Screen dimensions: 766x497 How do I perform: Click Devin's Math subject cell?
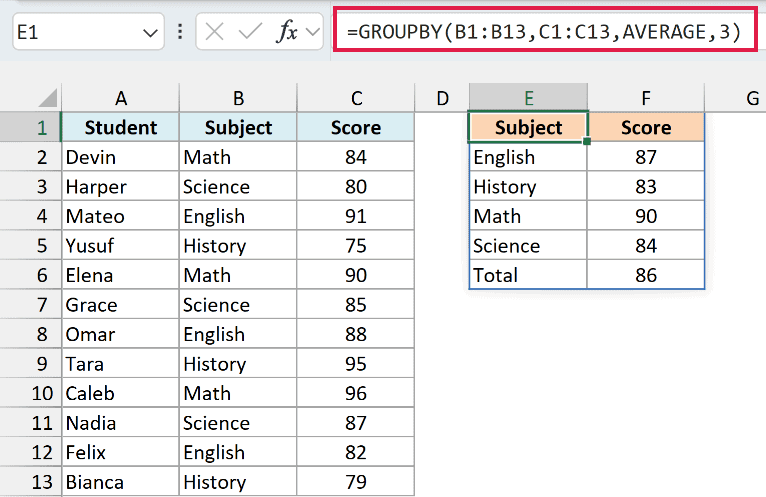(x=238, y=157)
